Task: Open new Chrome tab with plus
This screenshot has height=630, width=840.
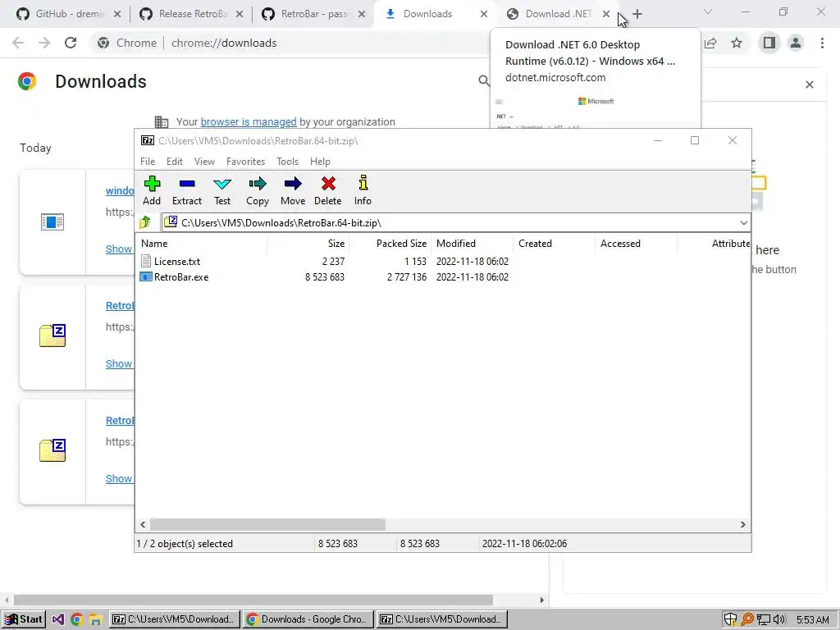Action: [637, 15]
